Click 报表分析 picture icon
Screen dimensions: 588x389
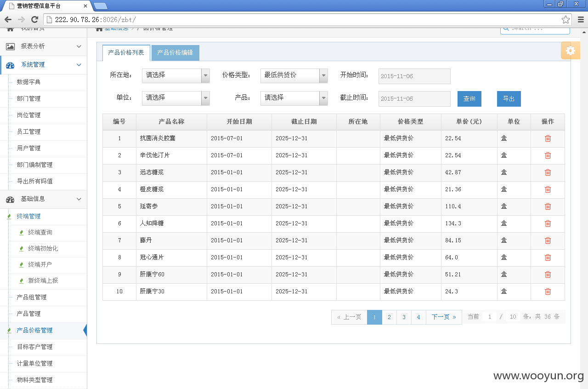pyautogui.click(x=10, y=46)
